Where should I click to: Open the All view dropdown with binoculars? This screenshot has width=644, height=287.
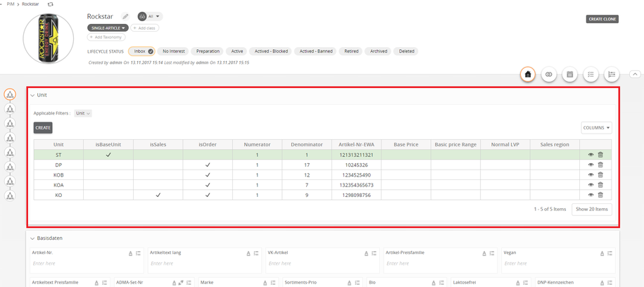coord(151,17)
